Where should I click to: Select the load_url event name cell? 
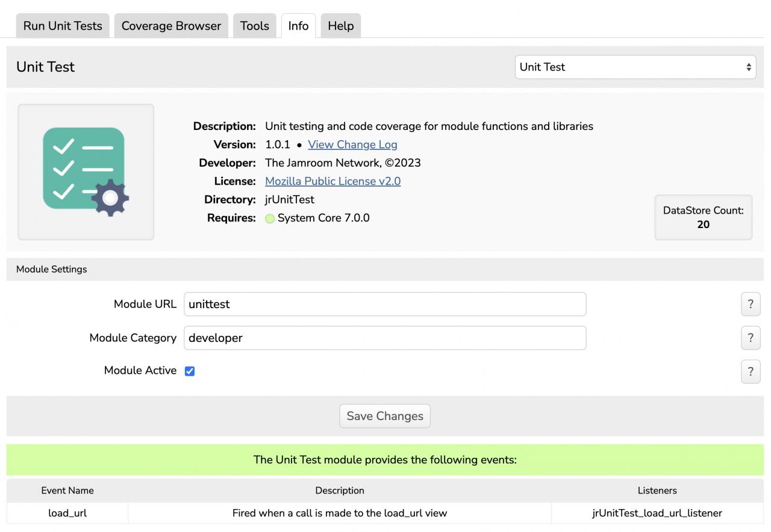[67, 513]
